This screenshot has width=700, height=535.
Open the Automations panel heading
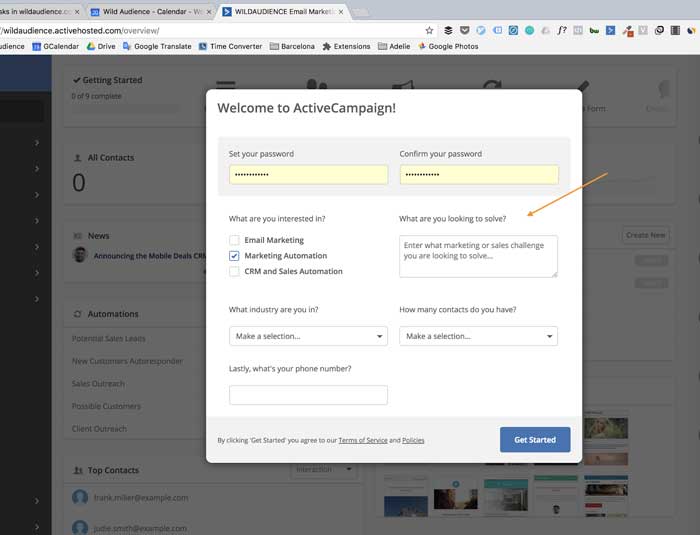coord(113,314)
